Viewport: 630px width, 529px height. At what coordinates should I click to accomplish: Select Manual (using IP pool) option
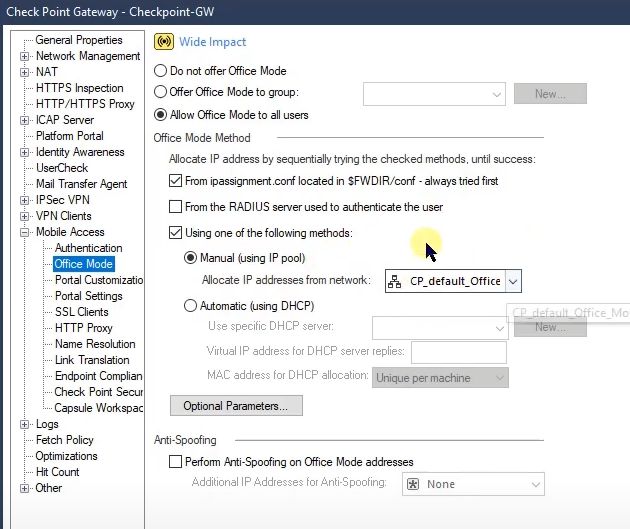pos(190,257)
